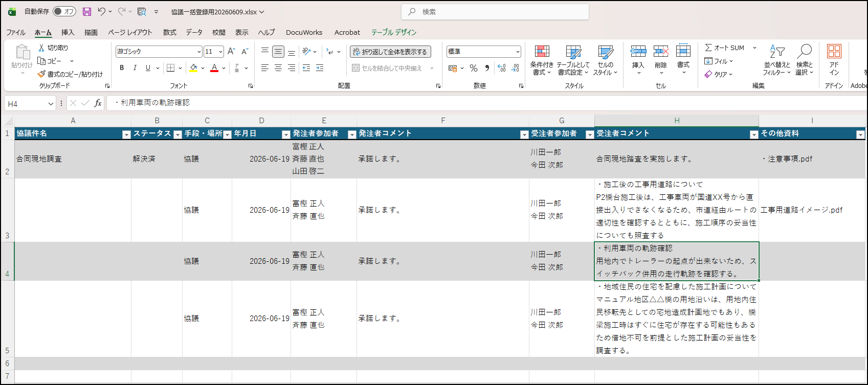Select cell containing 工事用道路イメージ.pdf

[x=812, y=210]
